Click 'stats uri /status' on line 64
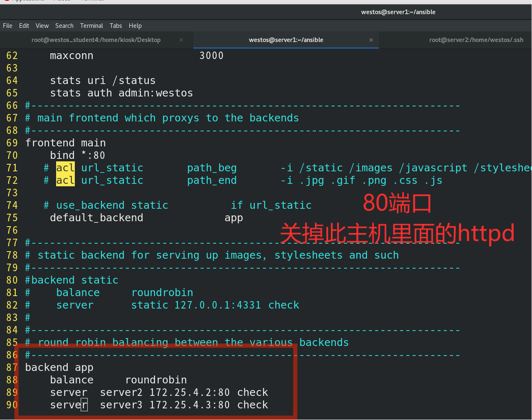 pos(103,81)
